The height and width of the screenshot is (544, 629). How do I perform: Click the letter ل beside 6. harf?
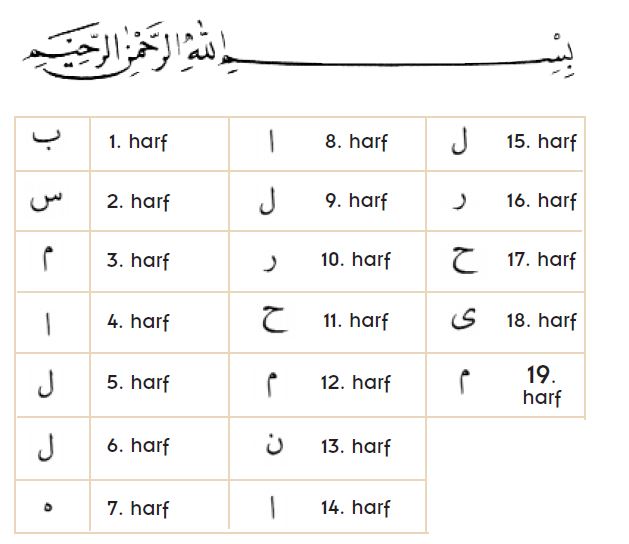[x=46, y=447]
